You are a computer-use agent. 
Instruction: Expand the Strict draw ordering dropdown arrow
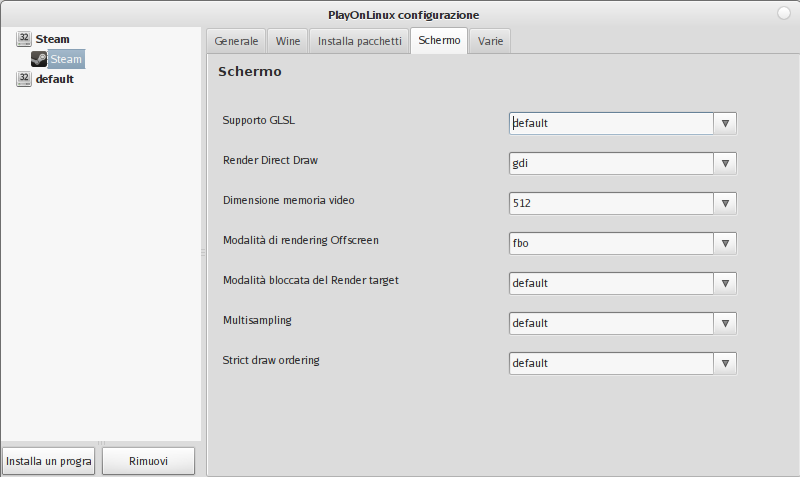coord(725,363)
